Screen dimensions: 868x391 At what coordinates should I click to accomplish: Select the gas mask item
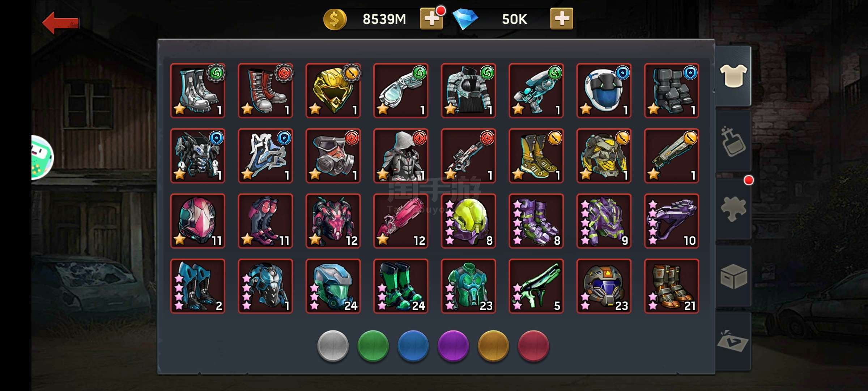pos(333,156)
